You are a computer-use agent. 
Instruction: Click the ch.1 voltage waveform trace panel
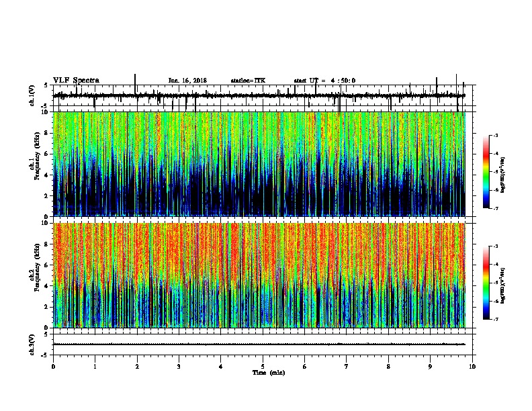(264, 95)
